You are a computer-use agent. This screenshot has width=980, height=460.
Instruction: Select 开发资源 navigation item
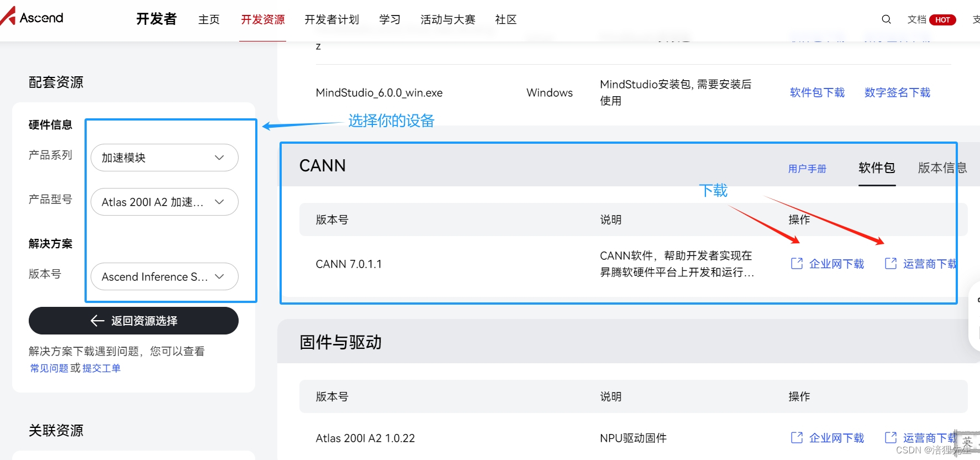click(x=263, y=20)
